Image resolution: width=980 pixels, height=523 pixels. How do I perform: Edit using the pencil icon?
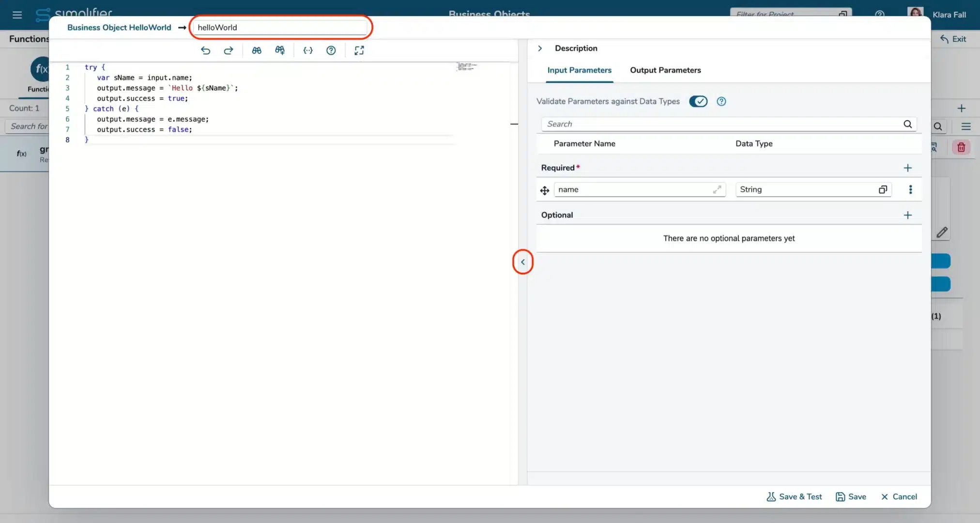click(942, 232)
